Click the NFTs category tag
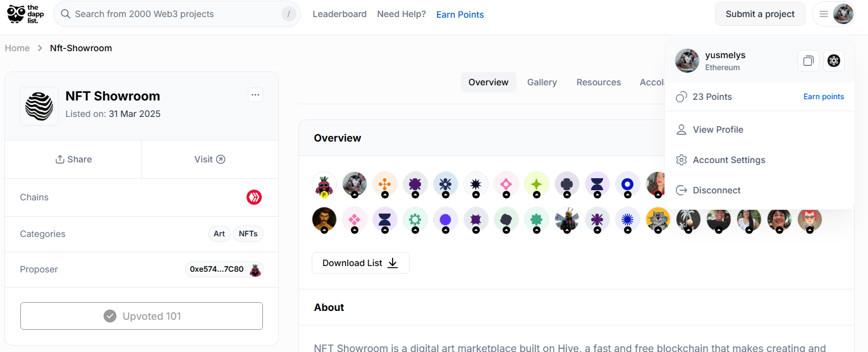 tap(248, 234)
